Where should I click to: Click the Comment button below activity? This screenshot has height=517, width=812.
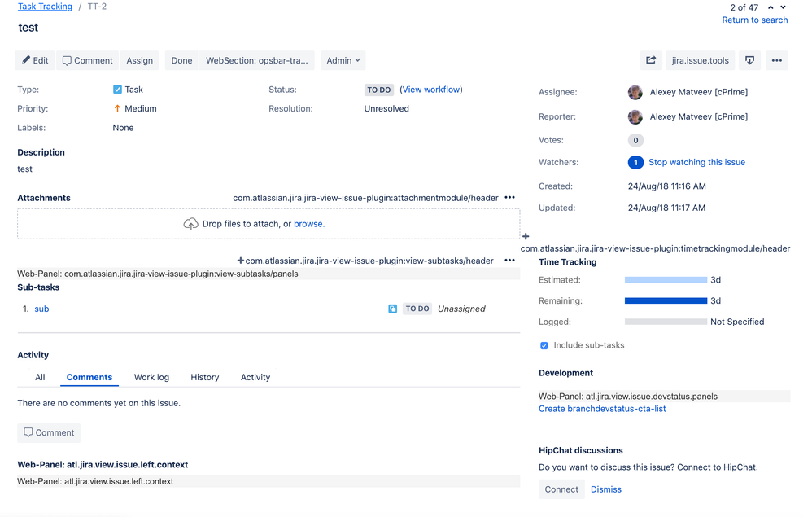[49, 432]
